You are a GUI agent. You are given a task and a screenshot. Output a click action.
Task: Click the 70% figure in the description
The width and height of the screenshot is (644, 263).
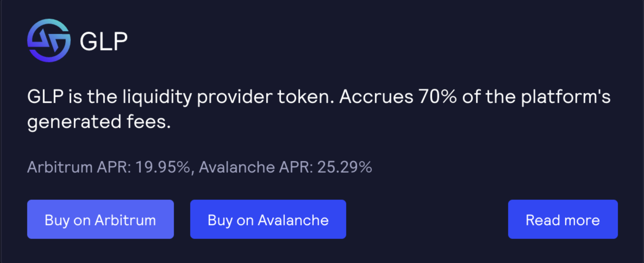[x=437, y=97]
